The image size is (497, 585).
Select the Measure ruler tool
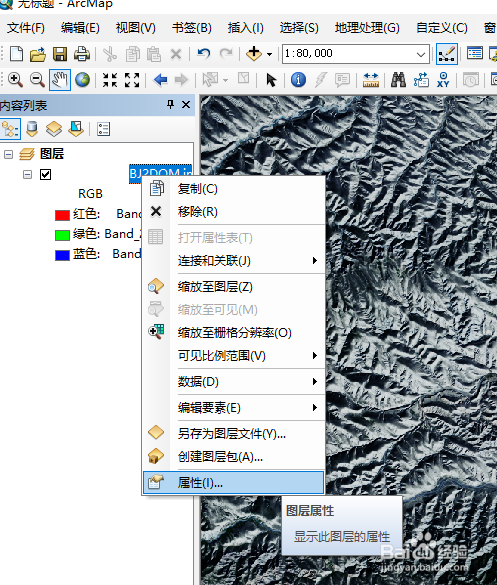click(371, 80)
